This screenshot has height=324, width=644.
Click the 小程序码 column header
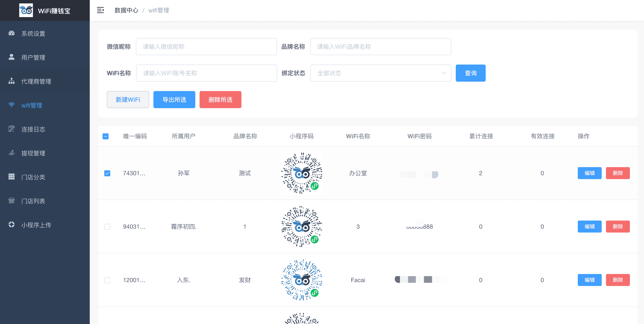(x=301, y=136)
